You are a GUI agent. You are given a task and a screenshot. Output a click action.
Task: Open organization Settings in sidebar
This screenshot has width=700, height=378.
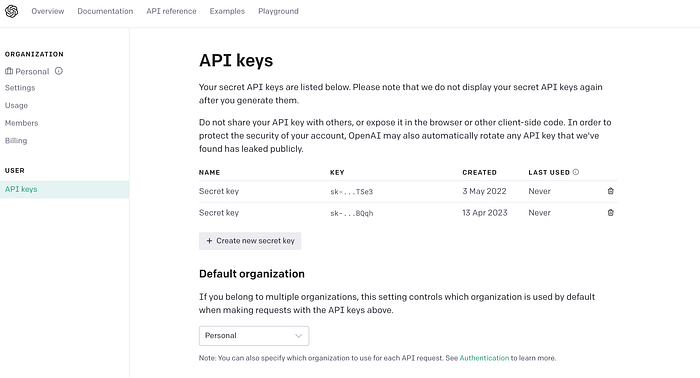[20, 88]
